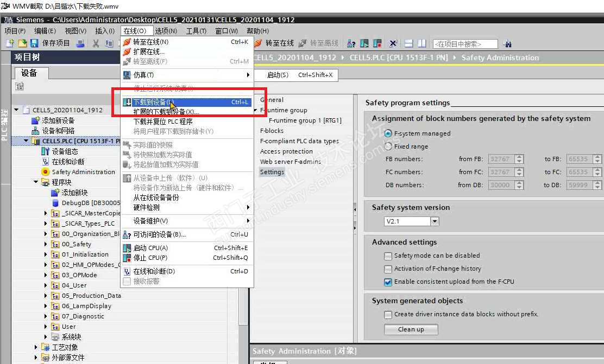Expand the 07_Diagnostic folder

(46, 316)
